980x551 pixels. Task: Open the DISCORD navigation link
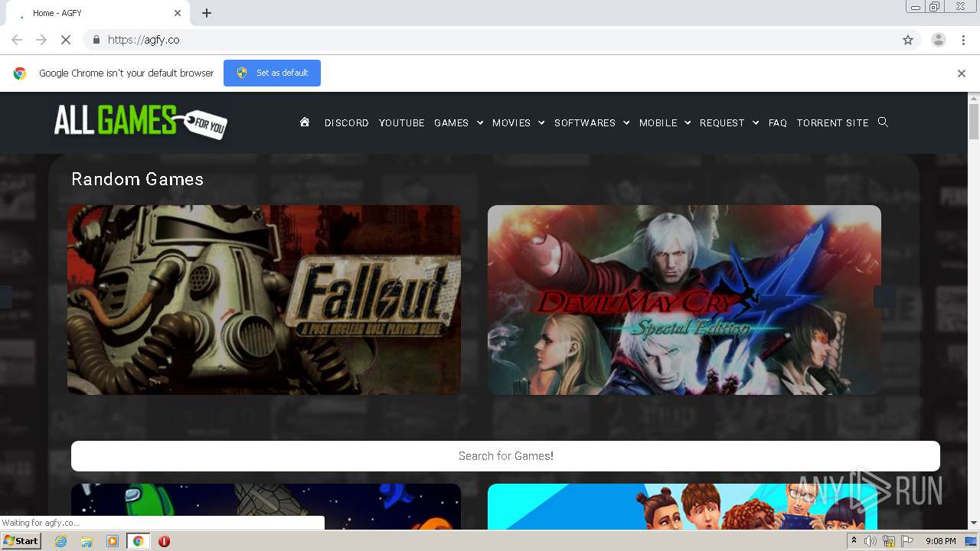coord(346,122)
